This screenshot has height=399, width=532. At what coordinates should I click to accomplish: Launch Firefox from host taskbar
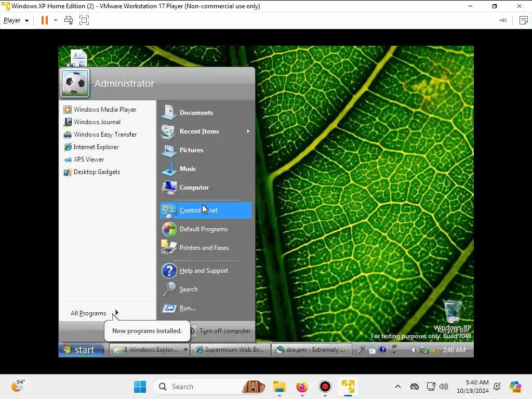point(302,387)
